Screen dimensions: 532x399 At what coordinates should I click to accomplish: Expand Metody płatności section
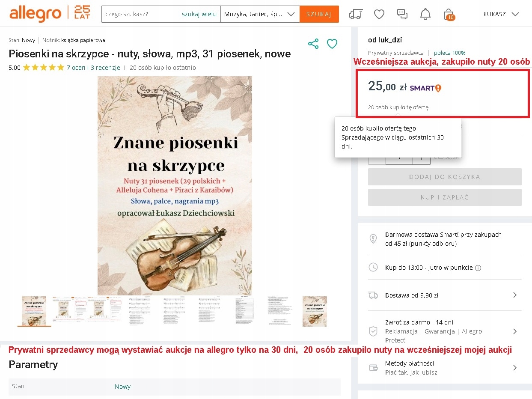point(445,368)
